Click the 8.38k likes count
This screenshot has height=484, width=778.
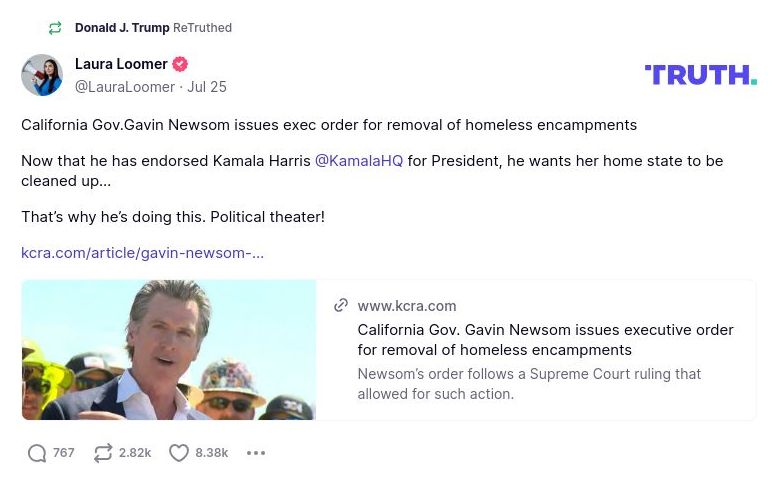click(212, 453)
